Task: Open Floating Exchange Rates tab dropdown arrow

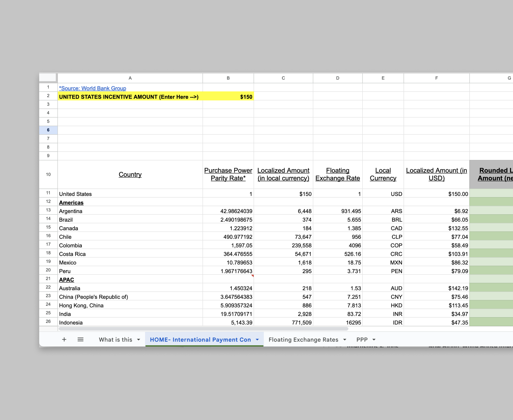Action: (x=345, y=340)
